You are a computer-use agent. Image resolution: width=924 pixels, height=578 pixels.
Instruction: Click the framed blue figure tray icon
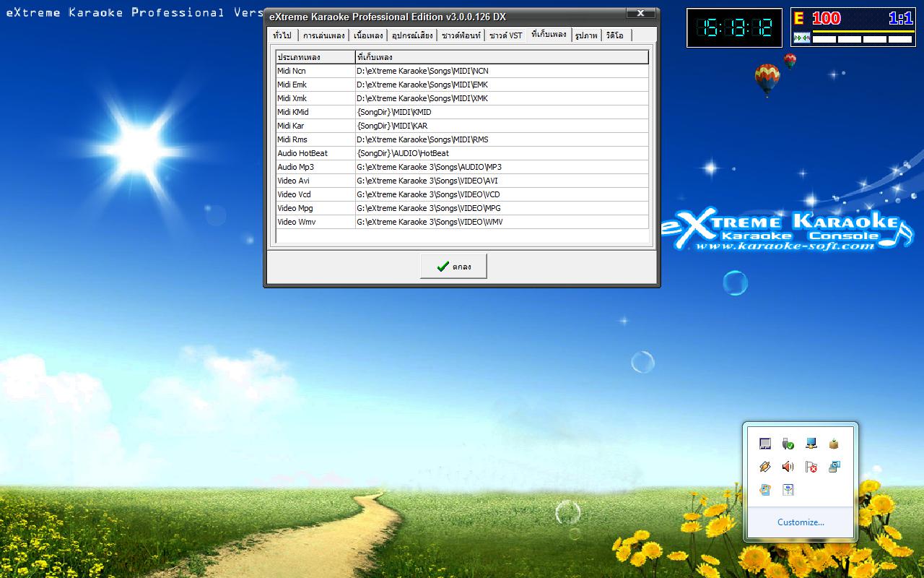[788, 490]
